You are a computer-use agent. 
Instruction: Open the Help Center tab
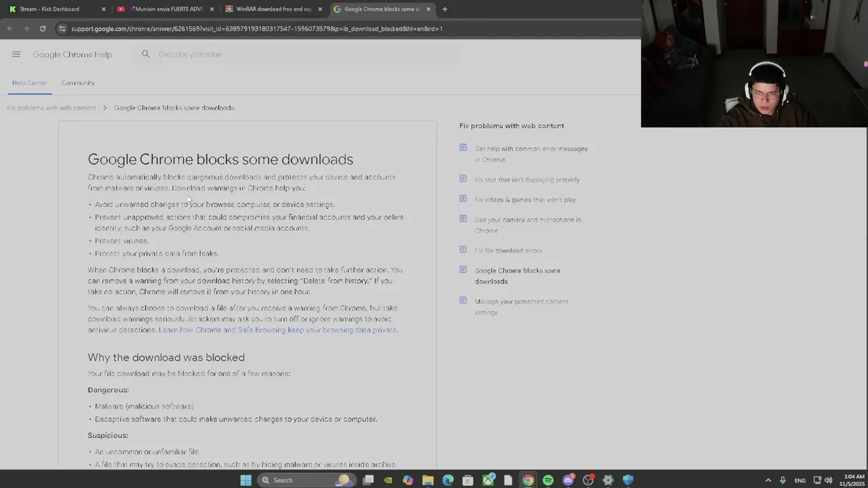pyautogui.click(x=29, y=83)
